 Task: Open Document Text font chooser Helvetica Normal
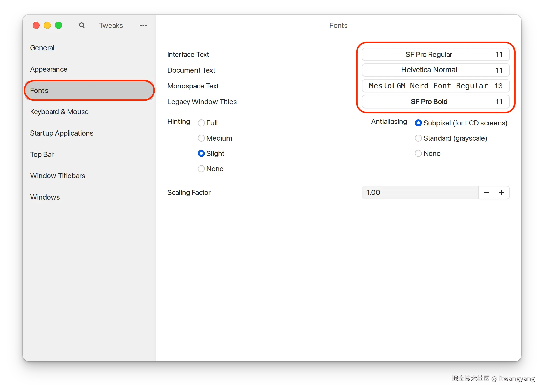435,70
